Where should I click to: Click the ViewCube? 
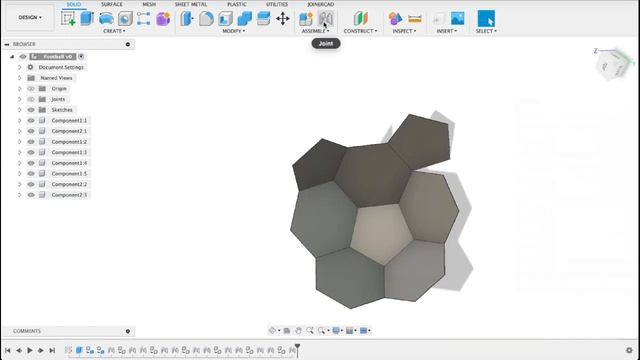pos(613,64)
